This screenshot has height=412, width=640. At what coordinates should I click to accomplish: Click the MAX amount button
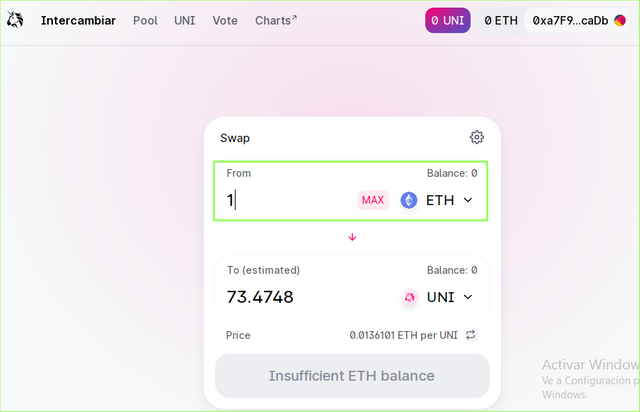coord(373,200)
